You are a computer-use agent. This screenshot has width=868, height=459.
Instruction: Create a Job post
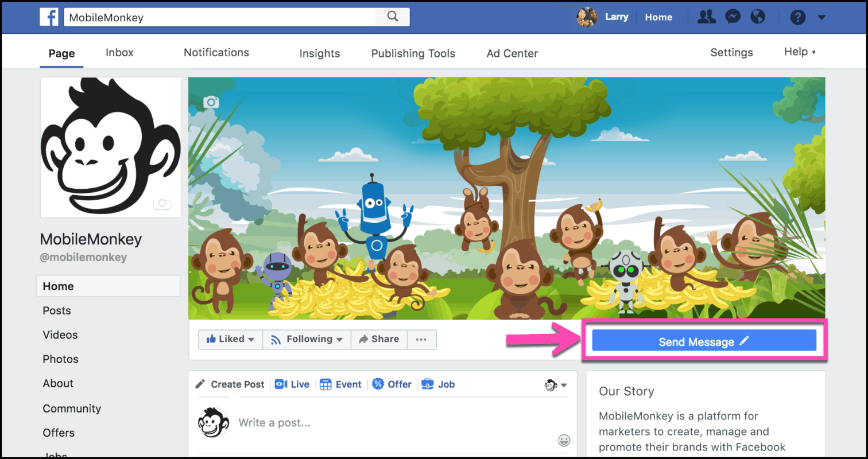438,384
